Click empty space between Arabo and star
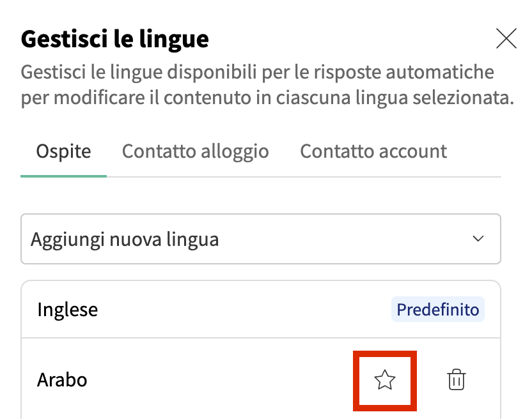Image resolution: width=532 pixels, height=419 pixels. [224, 380]
